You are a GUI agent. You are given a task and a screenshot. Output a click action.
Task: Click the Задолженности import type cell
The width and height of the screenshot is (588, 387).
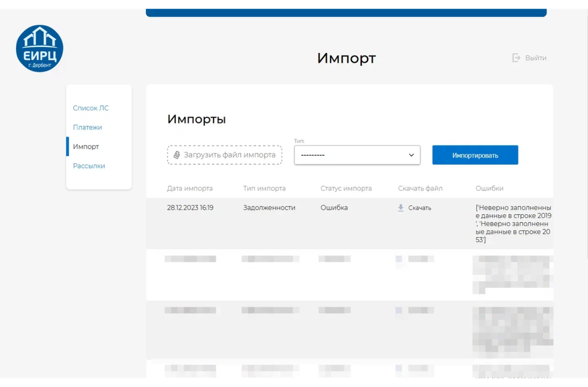269,208
